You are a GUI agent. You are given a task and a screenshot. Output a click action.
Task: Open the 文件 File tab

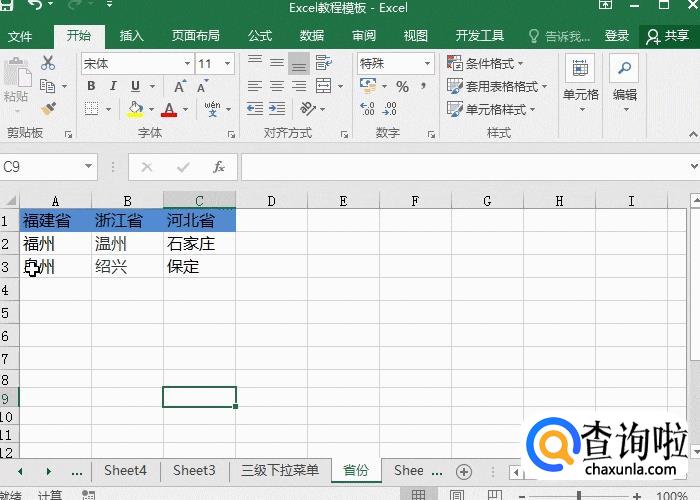(20, 36)
